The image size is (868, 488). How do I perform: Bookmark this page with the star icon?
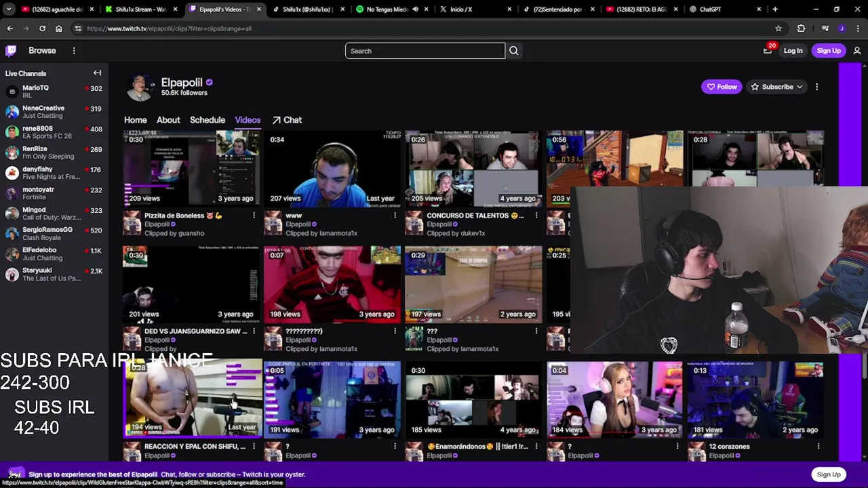(x=778, y=28)
